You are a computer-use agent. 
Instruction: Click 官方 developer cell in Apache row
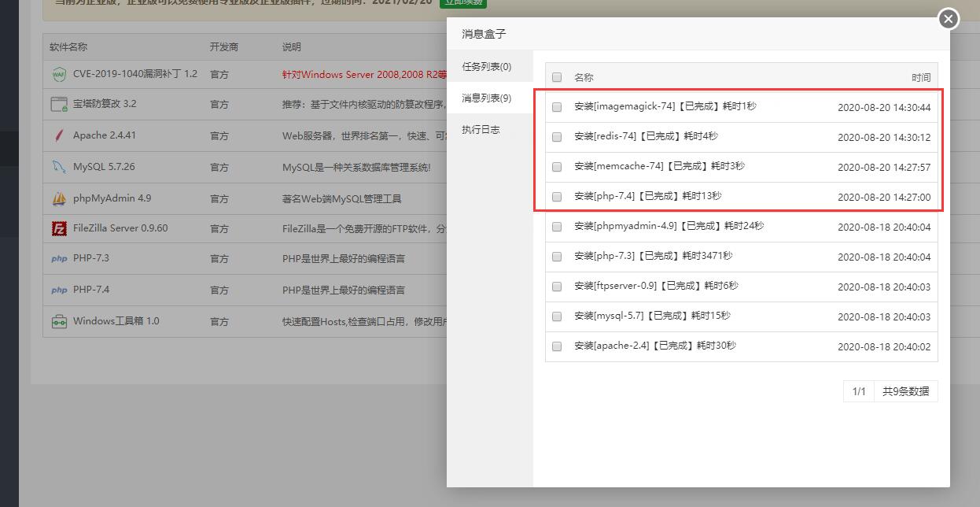[219, 135]
